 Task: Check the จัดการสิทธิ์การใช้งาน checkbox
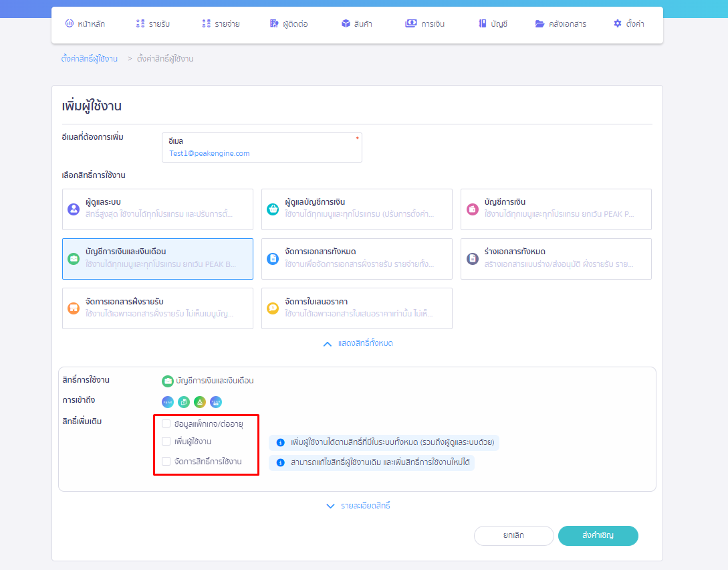tap(166, 461)
